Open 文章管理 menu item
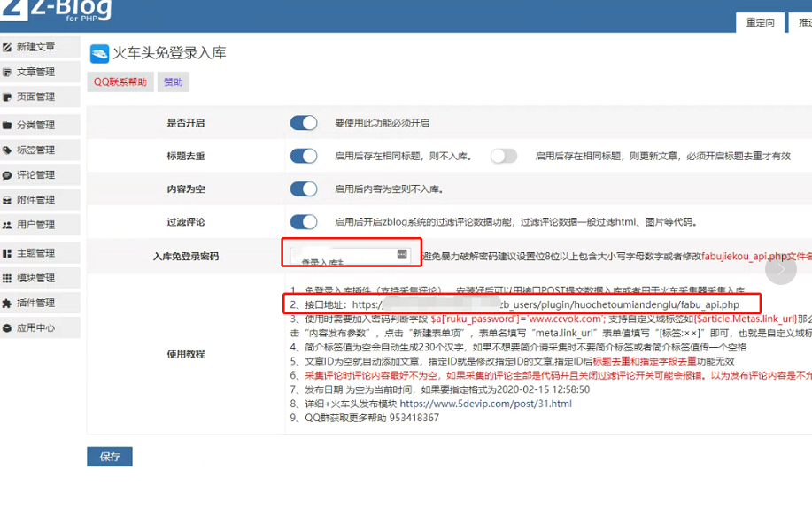Viewport: 812px width, 508px height. [x=40, y=72]
